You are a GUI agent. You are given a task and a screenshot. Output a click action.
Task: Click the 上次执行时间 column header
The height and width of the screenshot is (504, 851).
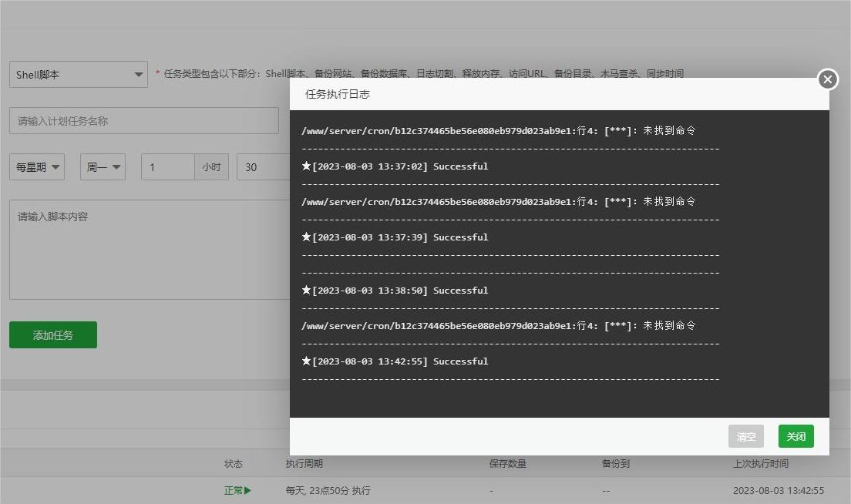760,464
